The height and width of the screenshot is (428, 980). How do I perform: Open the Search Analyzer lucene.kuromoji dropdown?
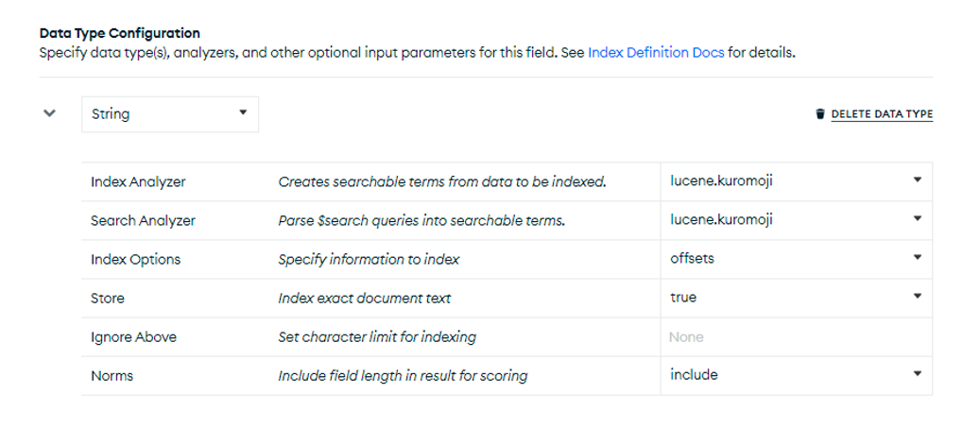tap(797, 220)
